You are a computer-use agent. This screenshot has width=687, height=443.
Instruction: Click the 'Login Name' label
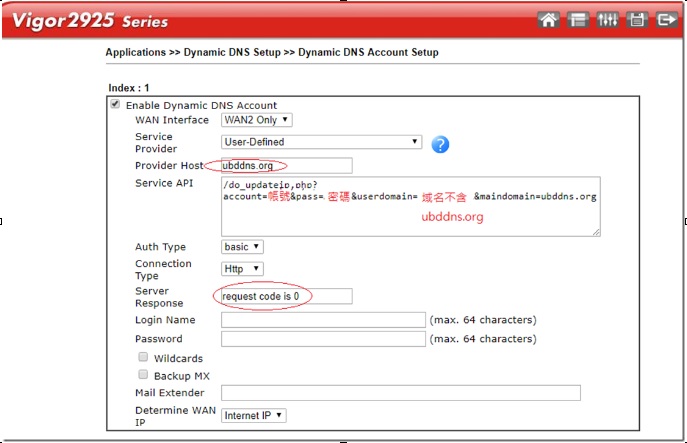[x=165, y=320]
